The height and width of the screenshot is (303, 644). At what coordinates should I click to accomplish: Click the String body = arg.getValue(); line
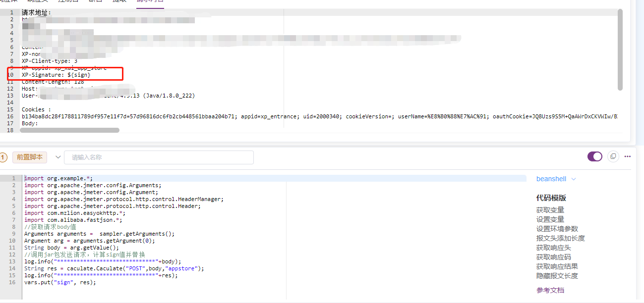pyautogui.click(x=71, y=248)
